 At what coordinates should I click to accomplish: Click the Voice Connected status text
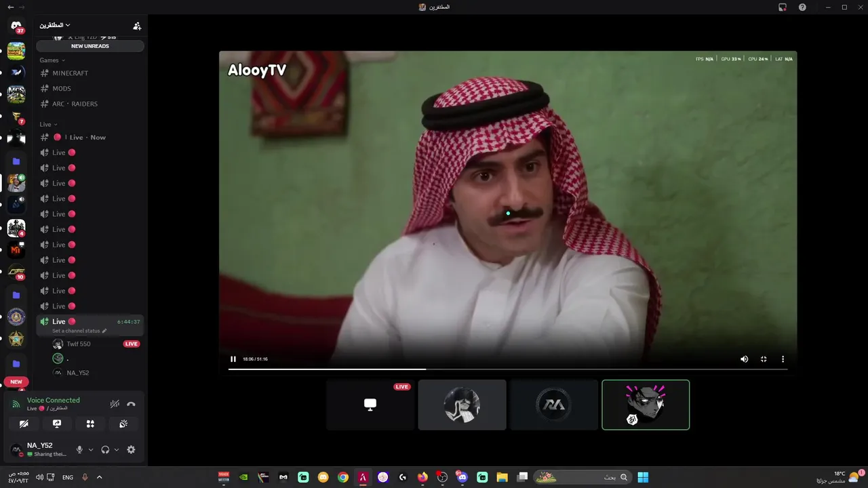click(x=54, y=401)
